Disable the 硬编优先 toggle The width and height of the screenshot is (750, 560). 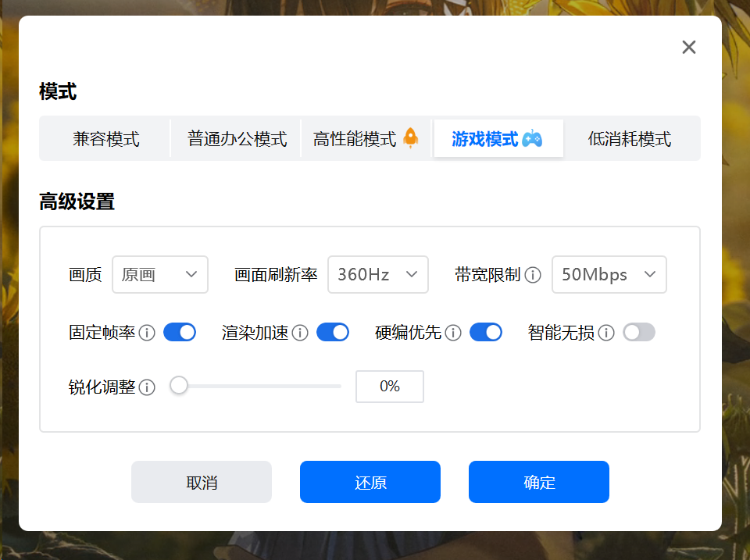point(486,333)
